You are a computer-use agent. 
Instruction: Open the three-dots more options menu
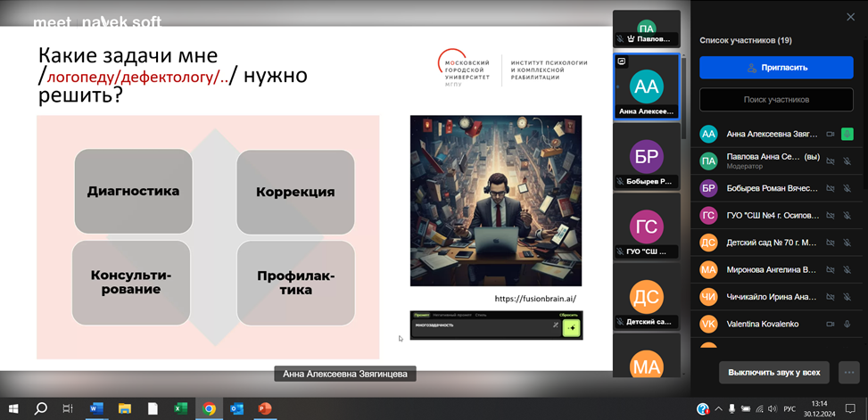pyautogui.click(x=848, y=372)
